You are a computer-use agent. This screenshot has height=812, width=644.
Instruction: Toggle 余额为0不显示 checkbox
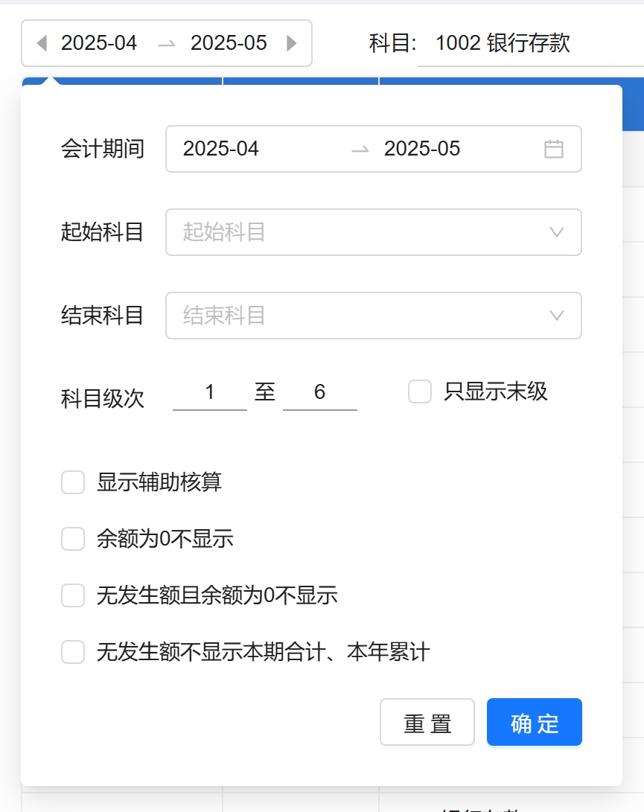[x=73, y=539]
